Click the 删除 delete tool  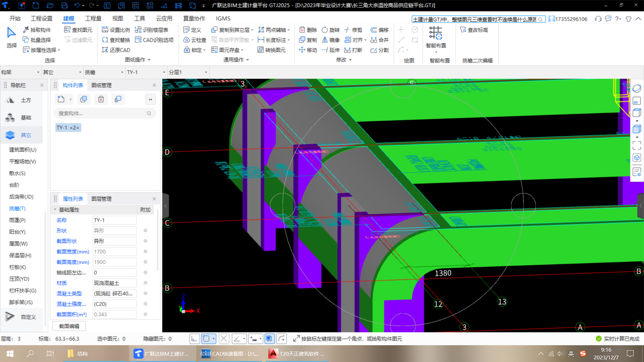click(308, 30)
